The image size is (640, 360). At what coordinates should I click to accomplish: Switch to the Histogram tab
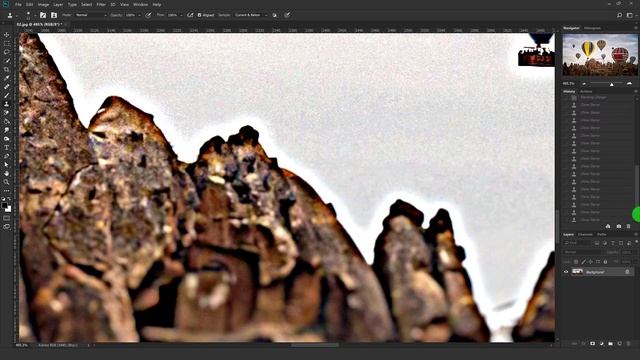[x=592, y=28]
